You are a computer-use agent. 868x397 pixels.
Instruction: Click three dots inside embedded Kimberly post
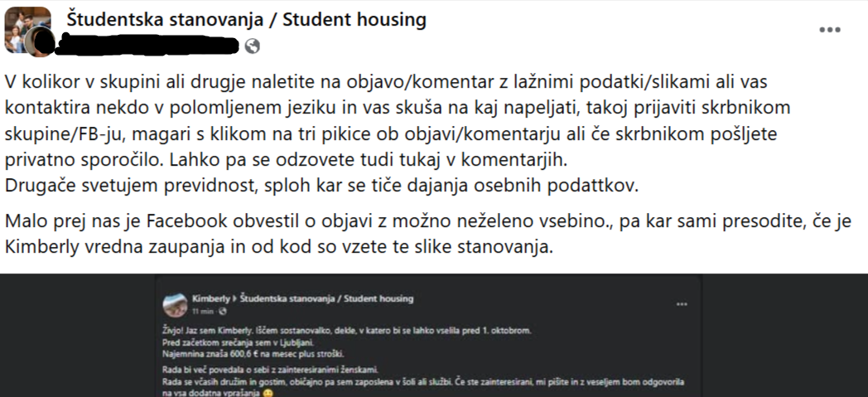click(x=681, y=304)
